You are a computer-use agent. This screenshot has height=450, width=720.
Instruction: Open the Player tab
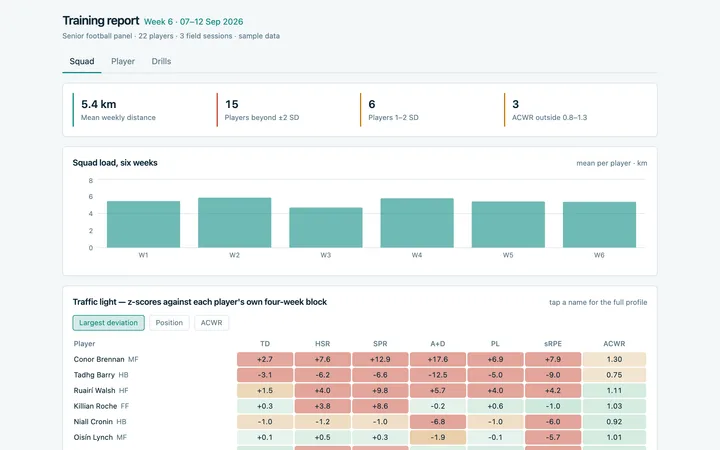[123, 62]
